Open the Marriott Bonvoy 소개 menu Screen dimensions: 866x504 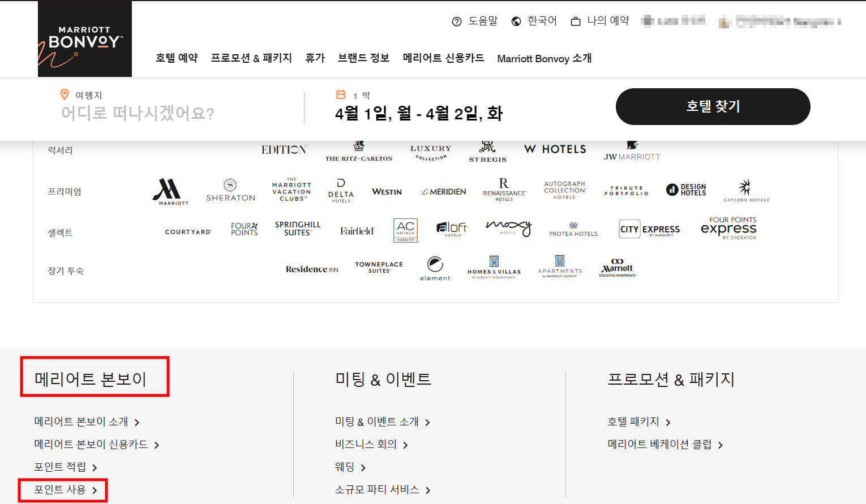point(545,58)
